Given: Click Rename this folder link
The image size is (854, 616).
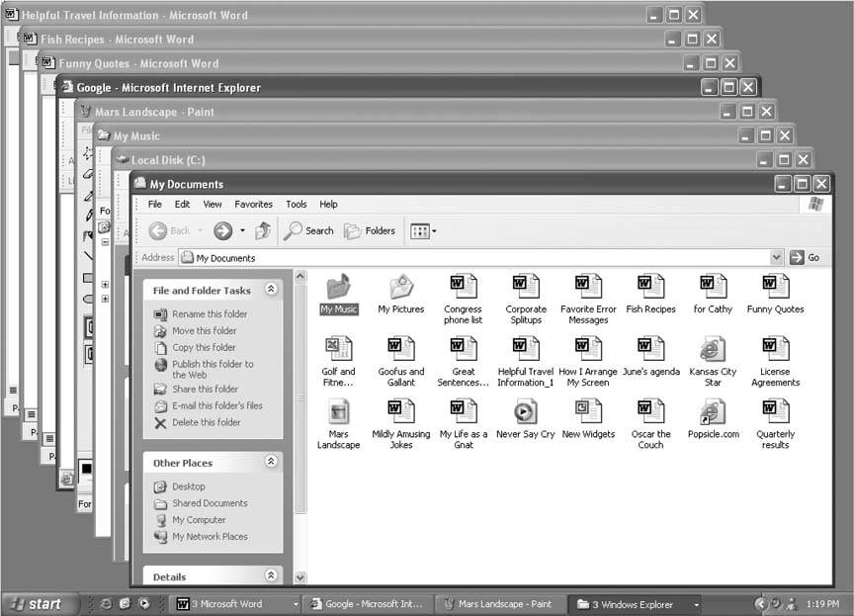Looking at the screenshot, I should tap(210, 314).
